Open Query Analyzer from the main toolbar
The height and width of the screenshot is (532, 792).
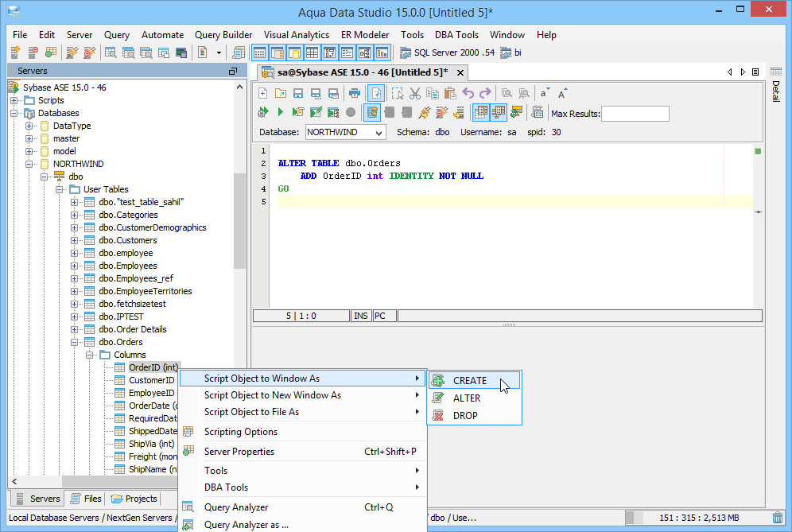pyautogui.click(x=111, y=52)
